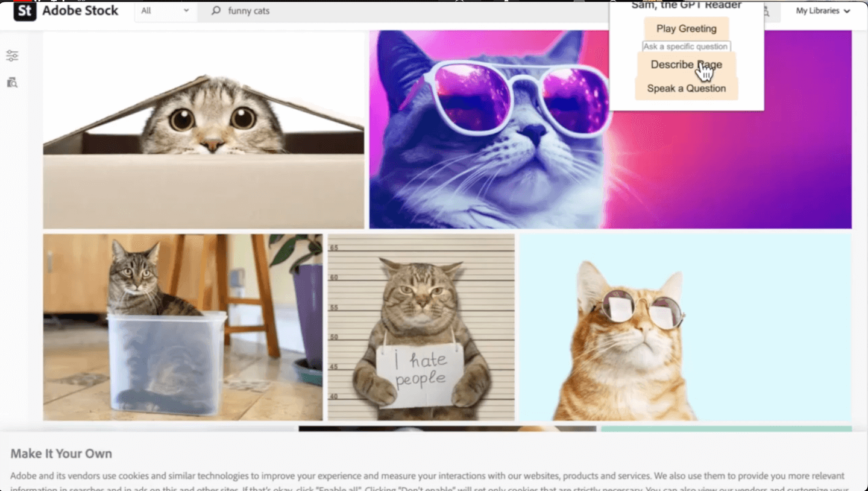Select the search-by-image sidebar icon
Screen dimensions: 868x491
[x=12, y=83]
